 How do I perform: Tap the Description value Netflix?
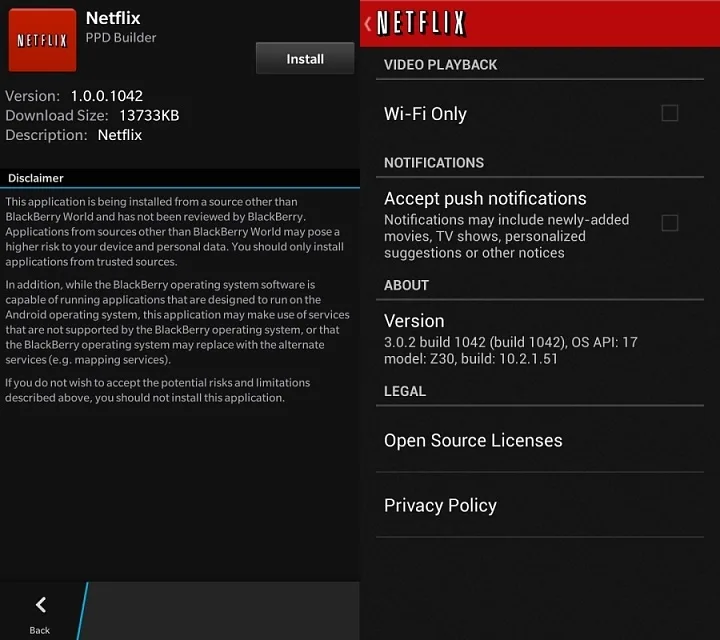(120, 135)
